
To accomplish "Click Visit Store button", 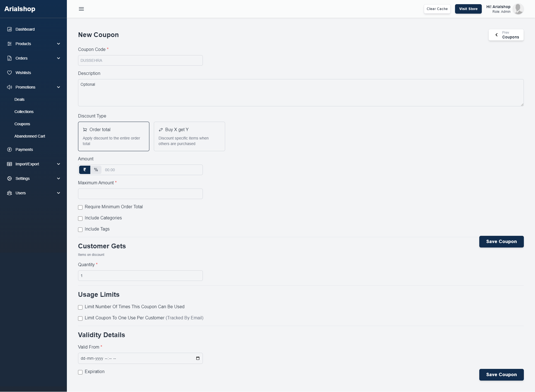I will 468,9.
